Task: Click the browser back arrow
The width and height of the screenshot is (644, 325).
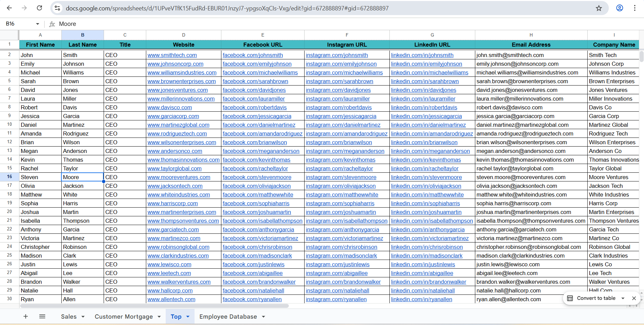Action: tap(9, 8)
